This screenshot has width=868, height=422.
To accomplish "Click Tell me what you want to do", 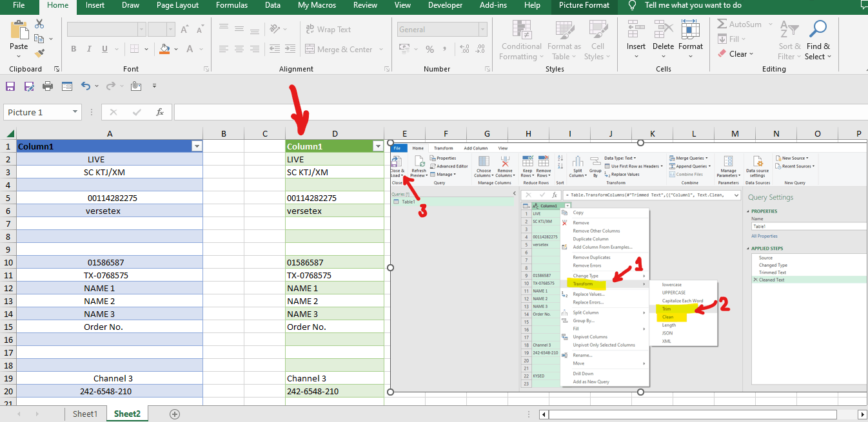I will click(693, 5).
